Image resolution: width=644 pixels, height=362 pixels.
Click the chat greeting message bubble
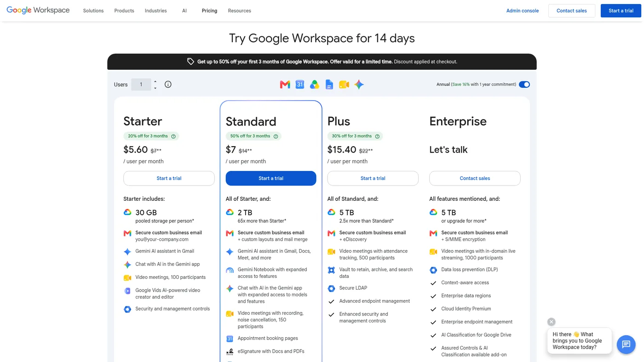[580, 341]
